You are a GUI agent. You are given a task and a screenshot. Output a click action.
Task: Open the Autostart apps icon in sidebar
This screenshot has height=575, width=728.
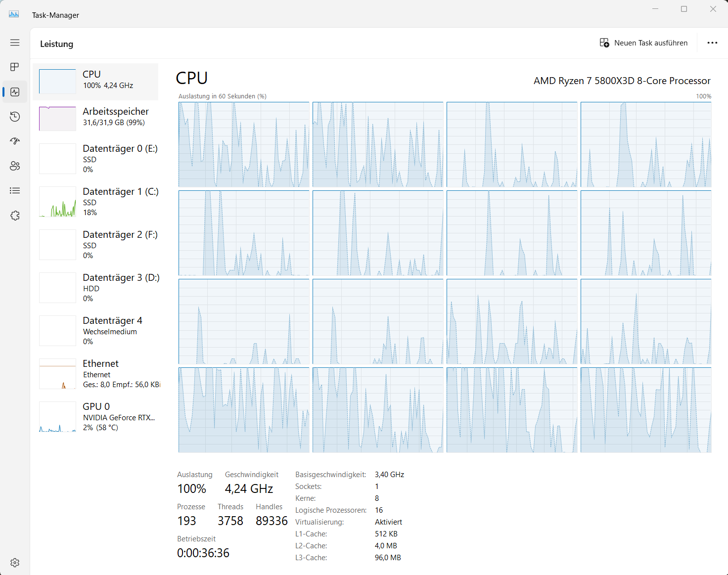[15, 141]
